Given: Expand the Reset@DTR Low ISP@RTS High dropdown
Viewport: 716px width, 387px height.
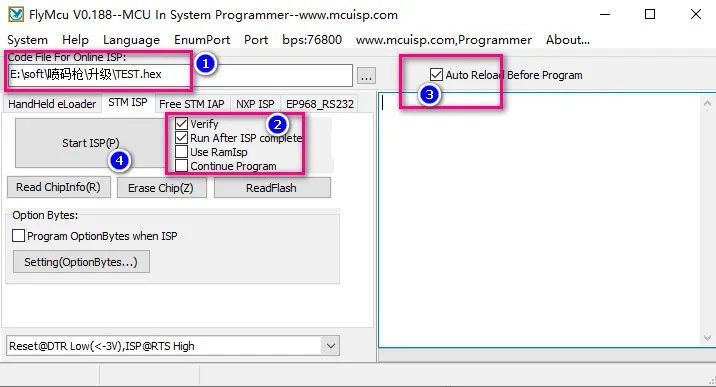Looking at the screenshot, I should tap(331, 346).
